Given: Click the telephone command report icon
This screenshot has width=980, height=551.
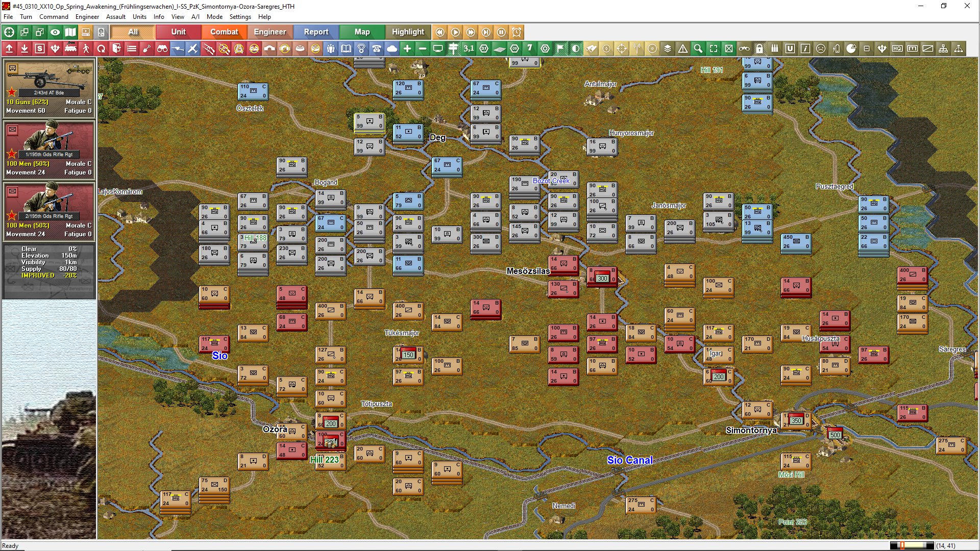Looking at the screenshot, I should tap(377, 48).
